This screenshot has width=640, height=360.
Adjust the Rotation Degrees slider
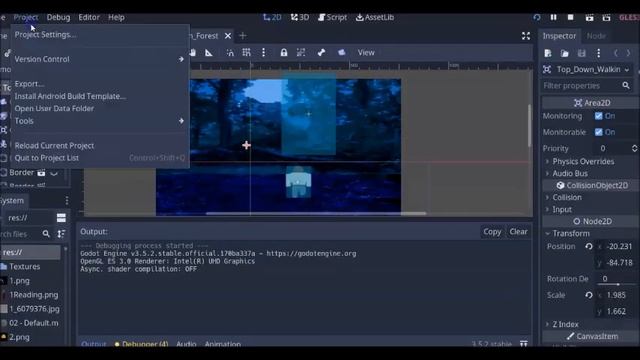point(617,284)
